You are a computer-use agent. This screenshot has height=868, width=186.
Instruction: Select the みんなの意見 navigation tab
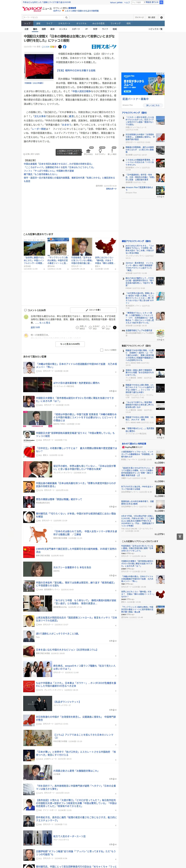coord(98,24)
